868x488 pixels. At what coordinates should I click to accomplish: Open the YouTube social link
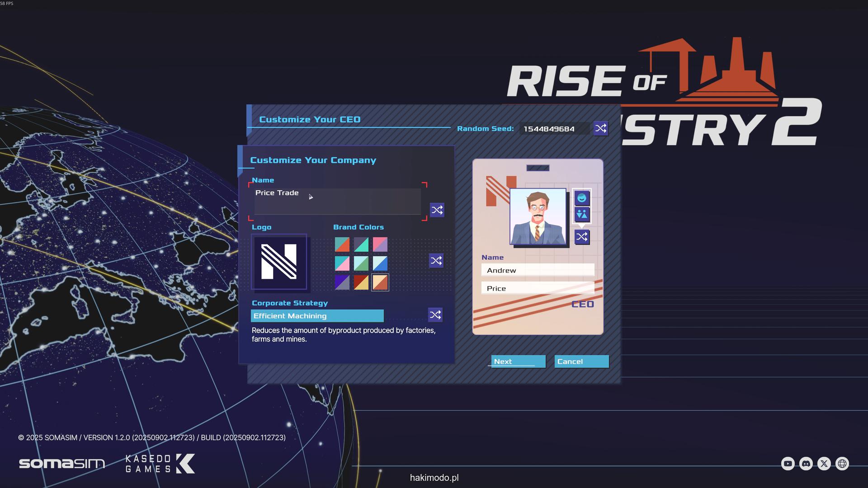click(x=788, y=464)
